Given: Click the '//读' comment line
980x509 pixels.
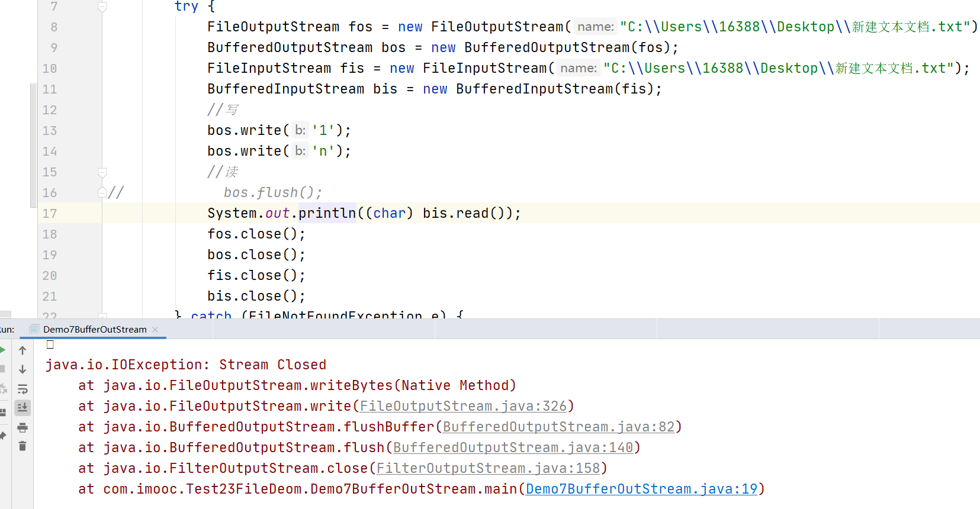Looking at the screenshot, I should [223, 172].
